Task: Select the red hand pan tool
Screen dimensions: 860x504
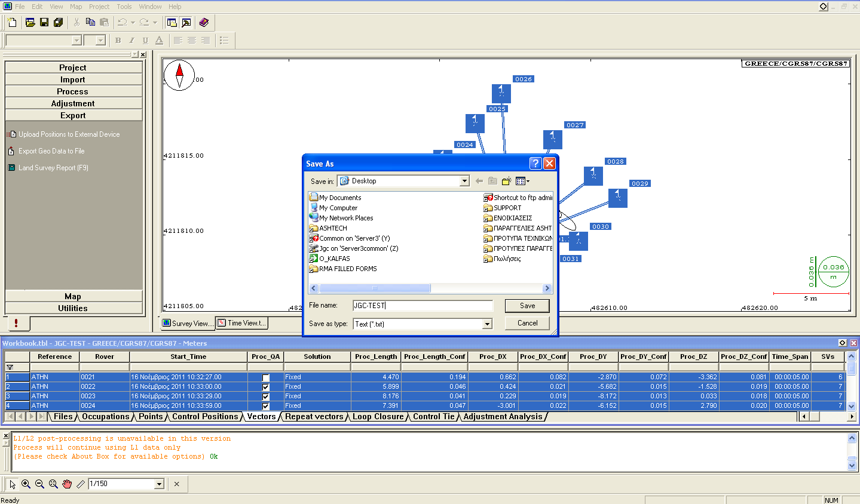Action: click(x=67, y=484)
